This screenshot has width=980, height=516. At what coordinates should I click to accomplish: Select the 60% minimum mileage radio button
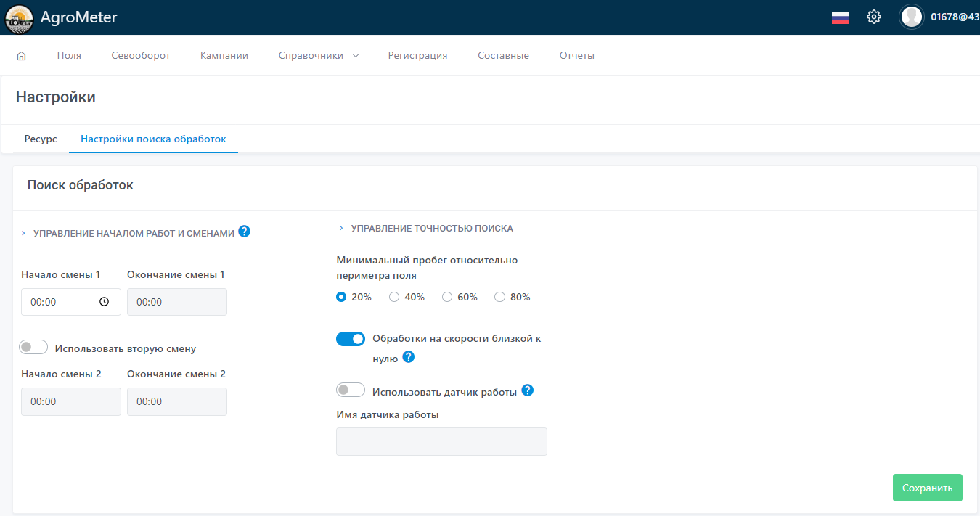click(x=446, y=296)
